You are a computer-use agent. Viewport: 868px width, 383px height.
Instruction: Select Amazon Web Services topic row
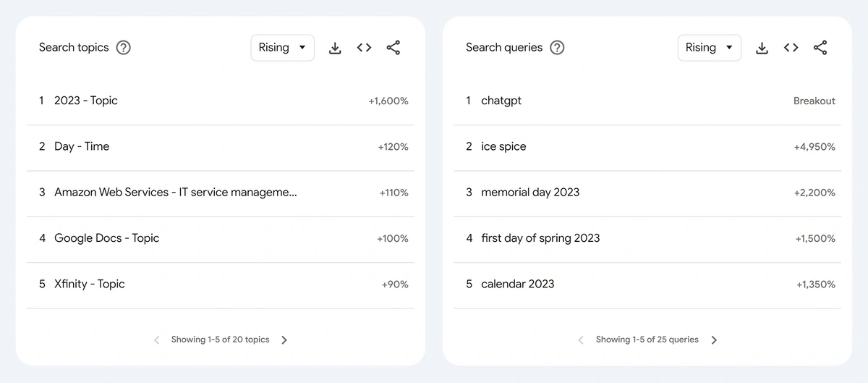(221, 193)
